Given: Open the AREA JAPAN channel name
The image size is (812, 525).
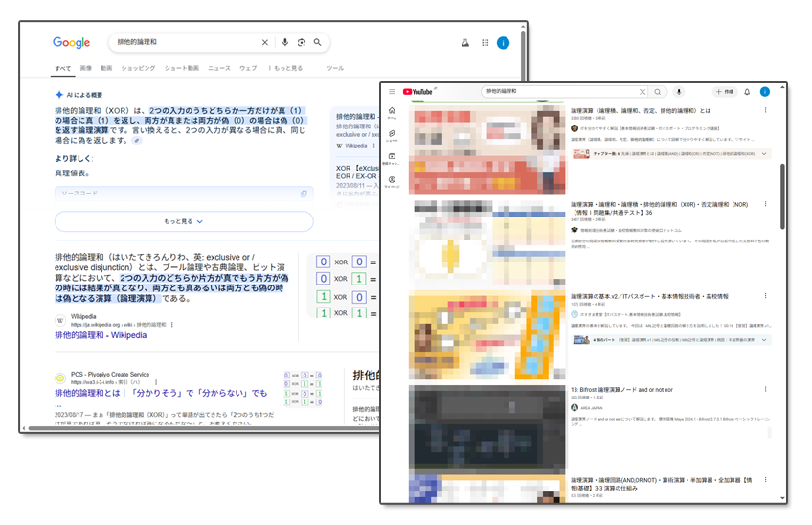Looking at the screenshot, I should pos(592,408).
